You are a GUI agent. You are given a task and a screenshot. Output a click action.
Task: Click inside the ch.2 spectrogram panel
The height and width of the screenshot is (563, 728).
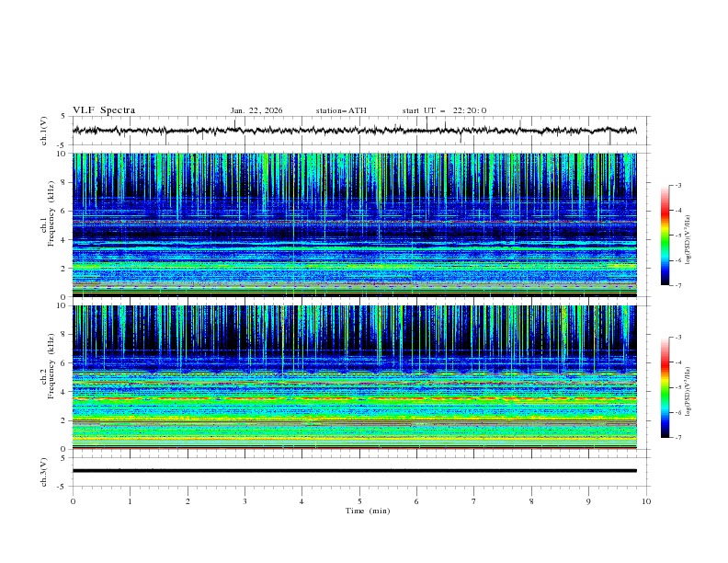pyautogui.click(x=358, y=377)
